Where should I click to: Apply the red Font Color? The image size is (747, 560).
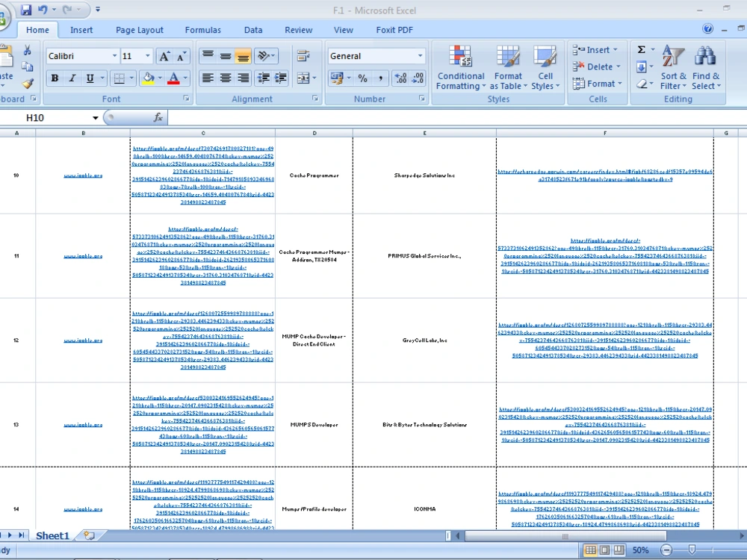click(174, 78)
